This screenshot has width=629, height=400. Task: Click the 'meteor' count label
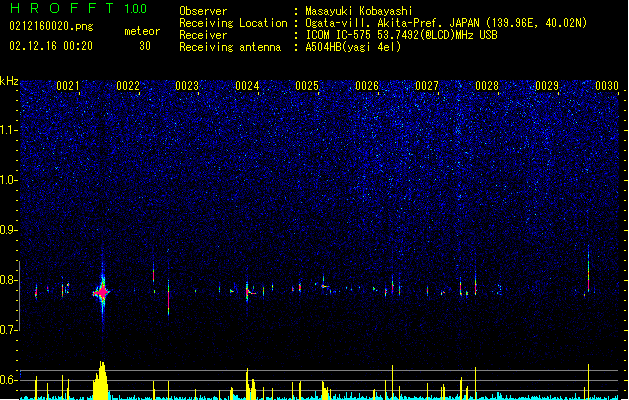(x=142, y=31)
